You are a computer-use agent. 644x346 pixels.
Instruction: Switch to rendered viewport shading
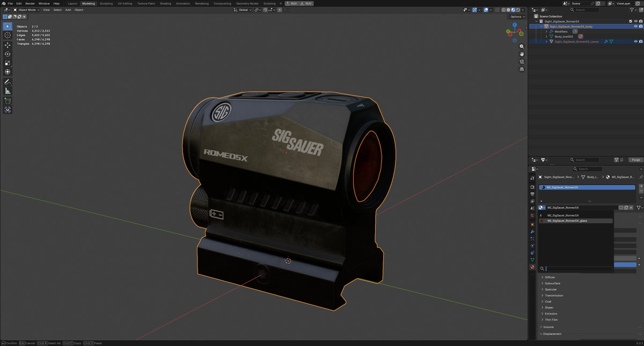(x=517, y=10)
